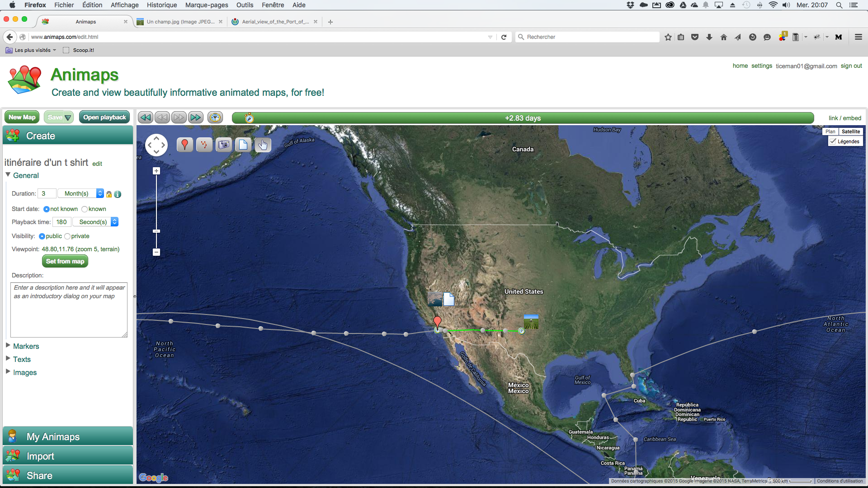Switch to Satellite map view tab
Image resolution: width=868 pixels, height=488 pixels.
tap(851, 131)
